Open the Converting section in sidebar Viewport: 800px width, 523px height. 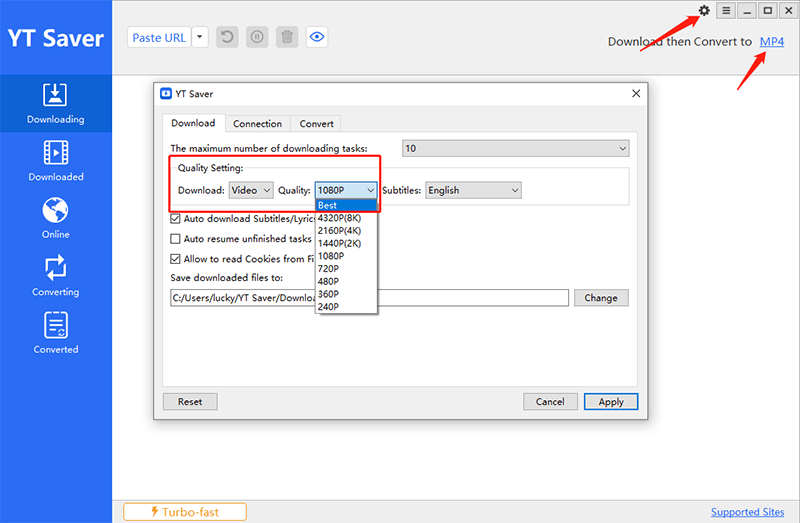56,276
